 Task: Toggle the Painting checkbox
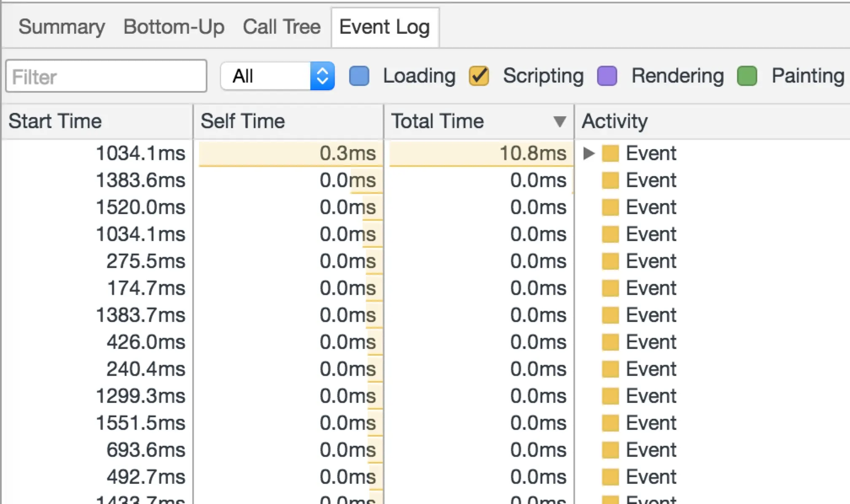[x=747, y=76]
